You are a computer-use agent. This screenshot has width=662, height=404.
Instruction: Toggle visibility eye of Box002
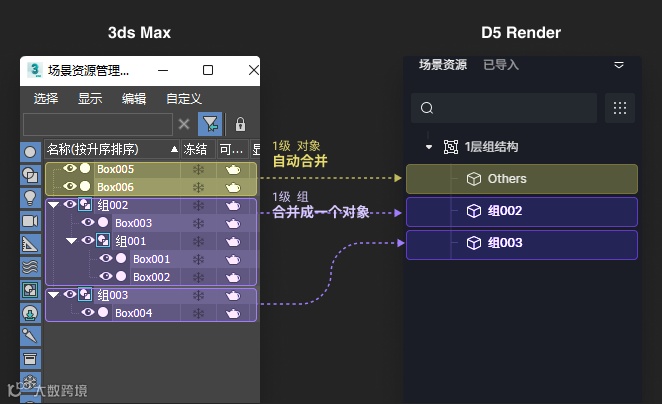coord(106,276)
